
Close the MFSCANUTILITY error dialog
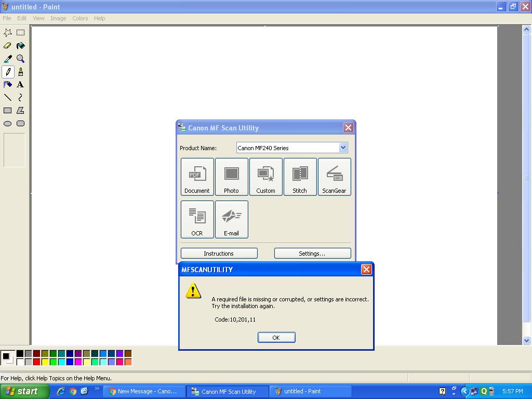point(366,269)
